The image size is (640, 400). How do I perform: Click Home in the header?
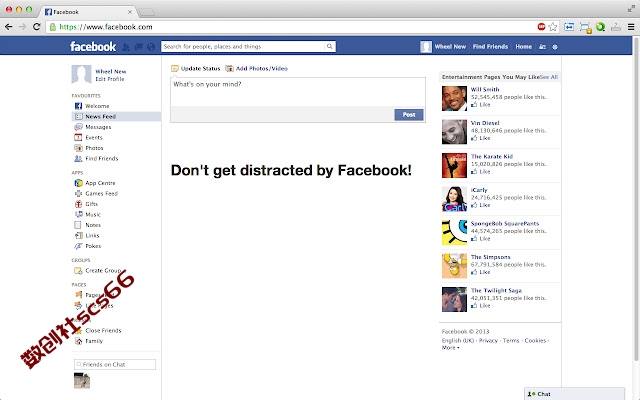click(523, 47)
